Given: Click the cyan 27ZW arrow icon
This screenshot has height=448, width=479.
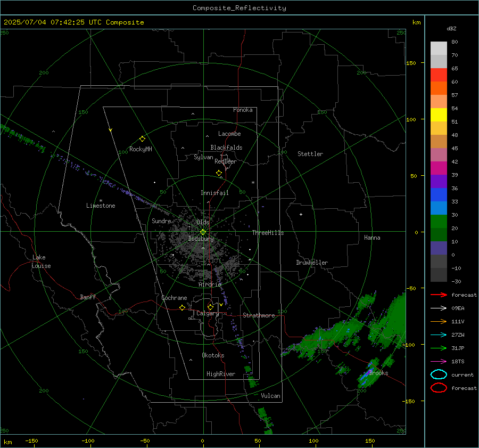Looking at the screenshot, I should tap(439, 335).
